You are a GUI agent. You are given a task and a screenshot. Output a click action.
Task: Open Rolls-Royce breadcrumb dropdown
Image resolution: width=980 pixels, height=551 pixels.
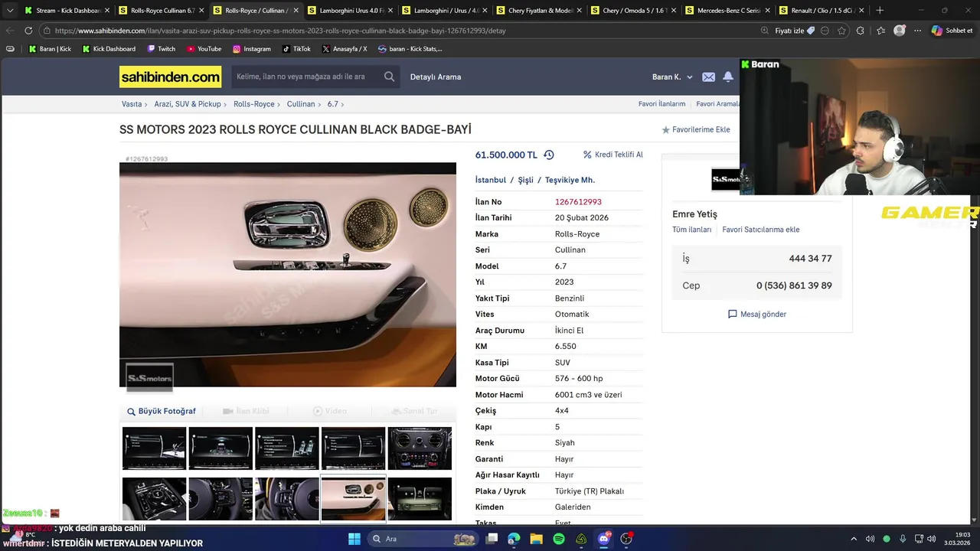click(254, 104)
